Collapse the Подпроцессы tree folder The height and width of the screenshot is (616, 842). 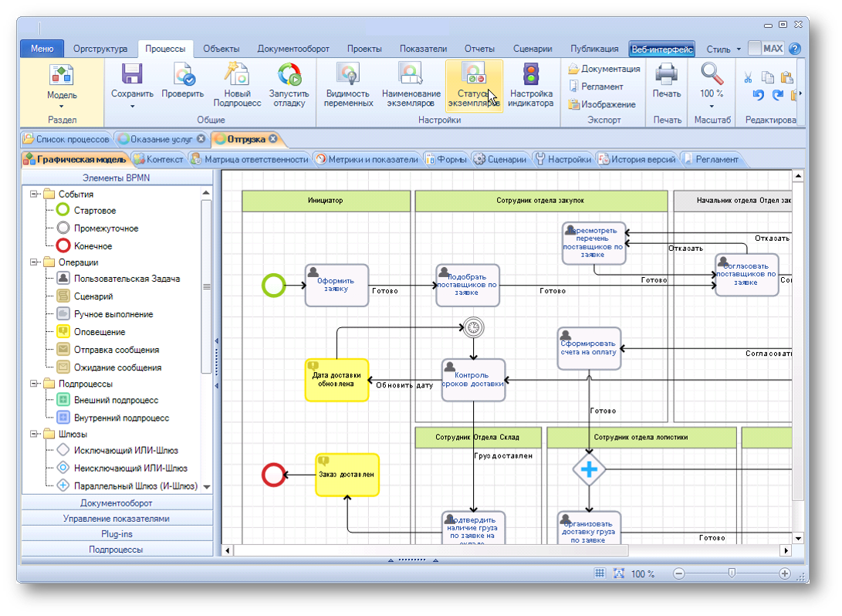[x=34, y=384]
